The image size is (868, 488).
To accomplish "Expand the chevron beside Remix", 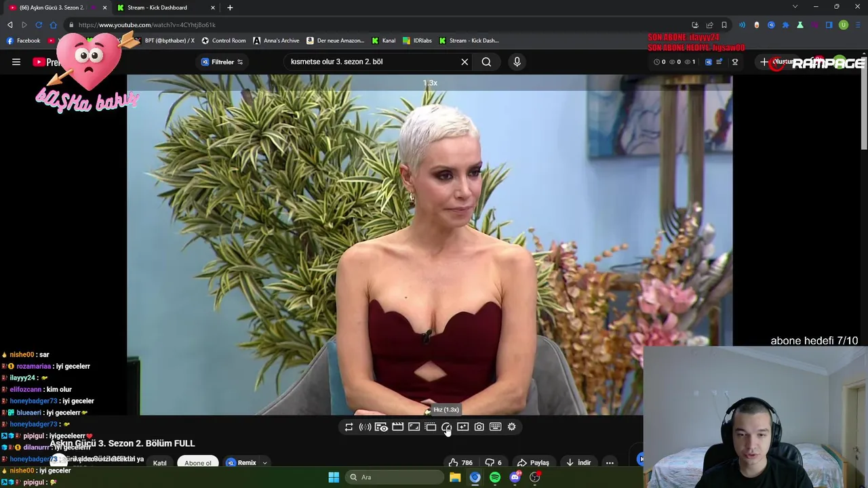I will pyautogui.click(x=264, y=463).
